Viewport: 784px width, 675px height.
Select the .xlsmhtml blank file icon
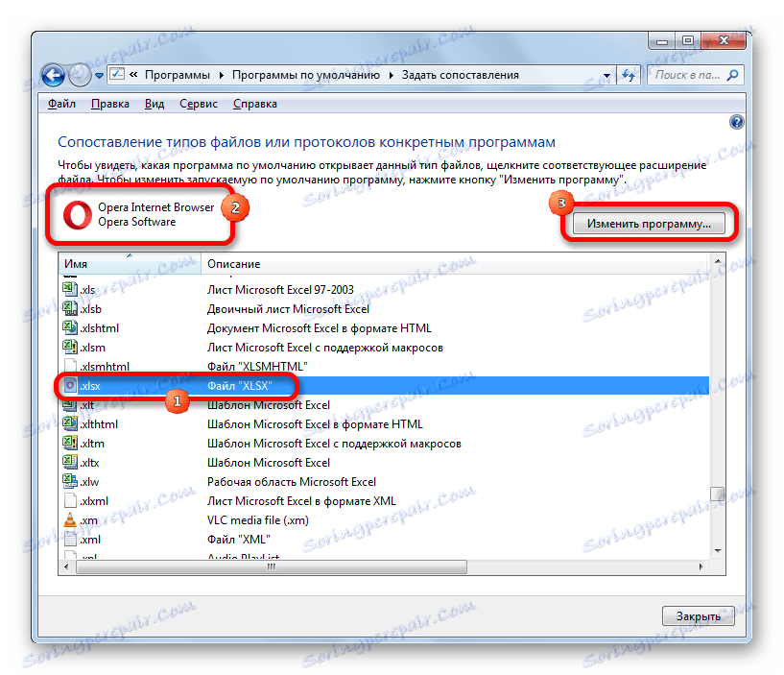tap(70, 366)
